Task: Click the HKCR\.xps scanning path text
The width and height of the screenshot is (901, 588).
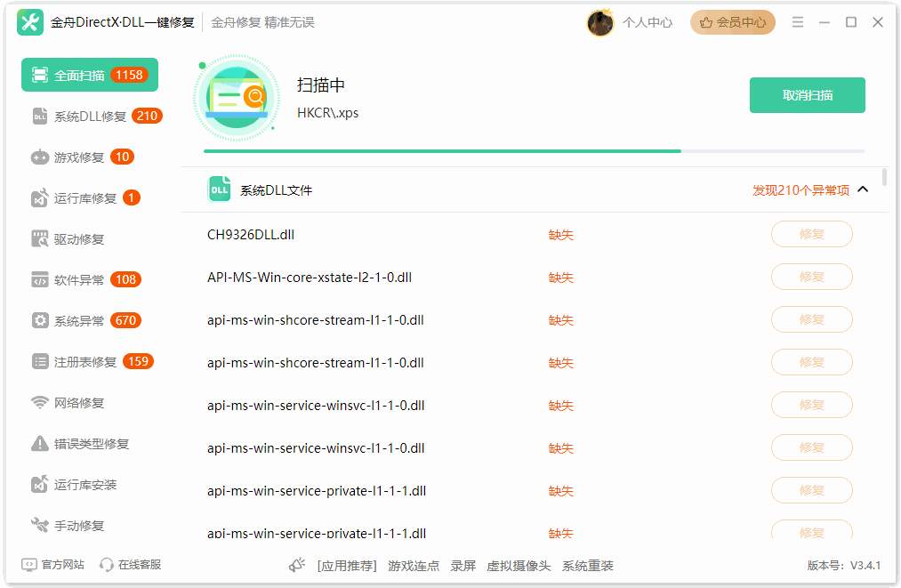Action: [x=327, y=113]
